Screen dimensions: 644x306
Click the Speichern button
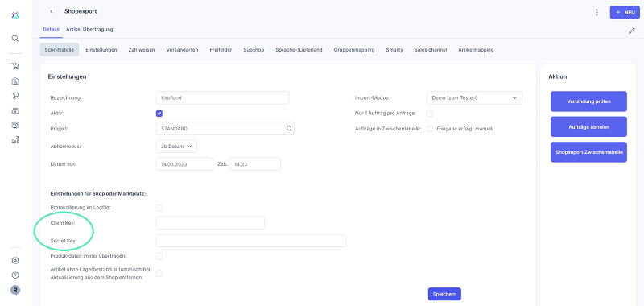coord(444,294)
